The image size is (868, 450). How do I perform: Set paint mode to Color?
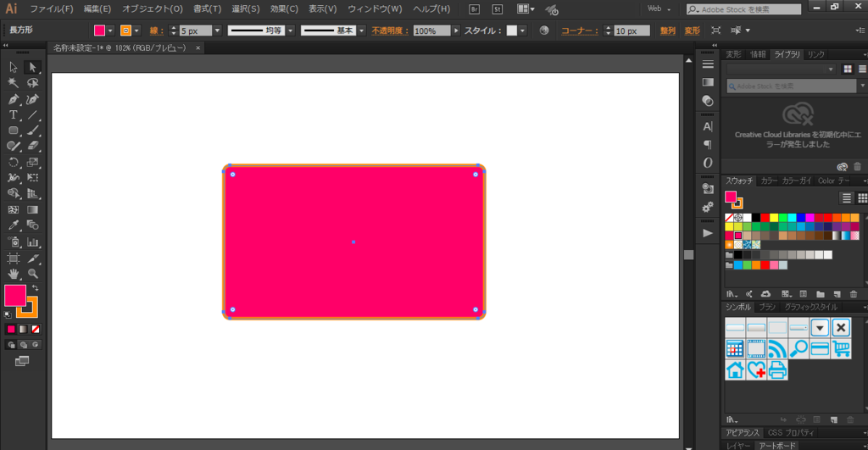pos(11,330)
